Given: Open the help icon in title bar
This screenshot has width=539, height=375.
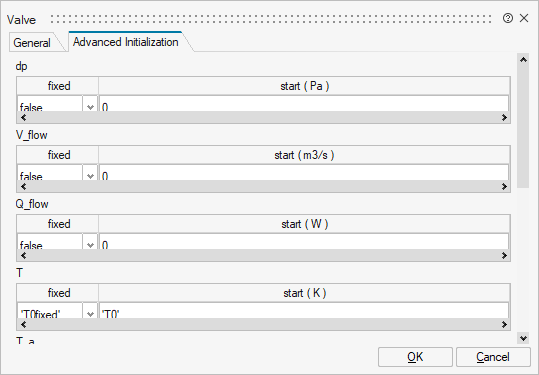Looking at the screenshot, I should click(508, 18).
